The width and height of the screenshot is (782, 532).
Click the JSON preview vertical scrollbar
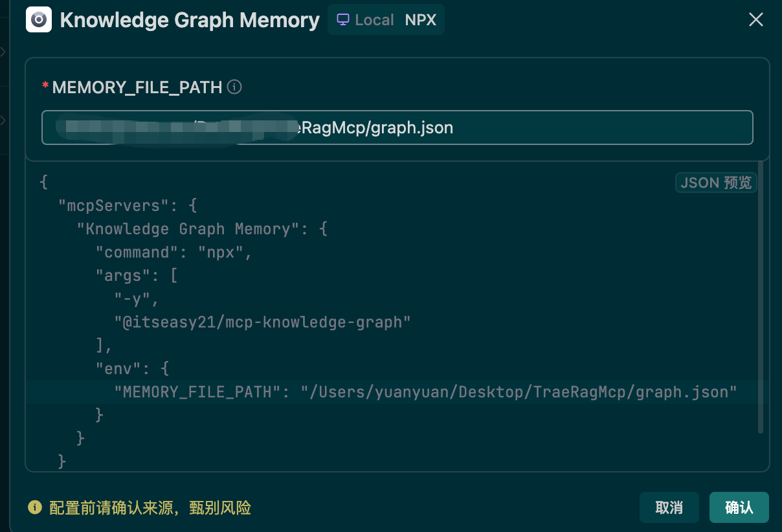click(x=761, y=298)
